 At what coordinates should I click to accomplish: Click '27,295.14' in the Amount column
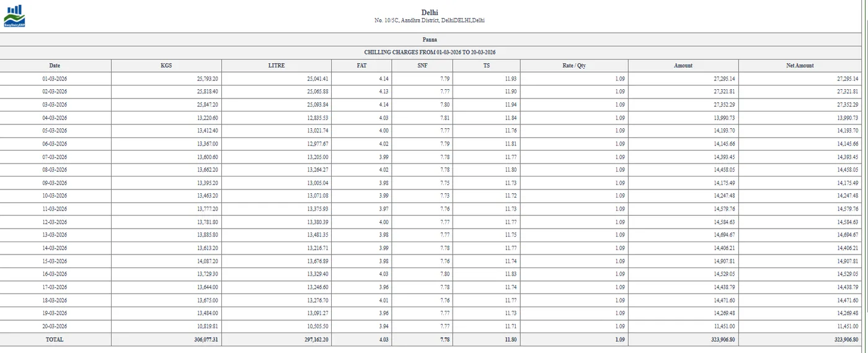pyautogui.click(x=724, y=79)
